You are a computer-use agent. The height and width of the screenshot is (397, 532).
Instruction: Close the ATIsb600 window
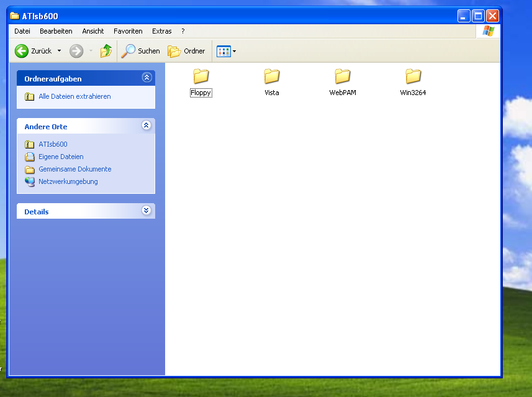pyautogui.click(x=493, y=16)
